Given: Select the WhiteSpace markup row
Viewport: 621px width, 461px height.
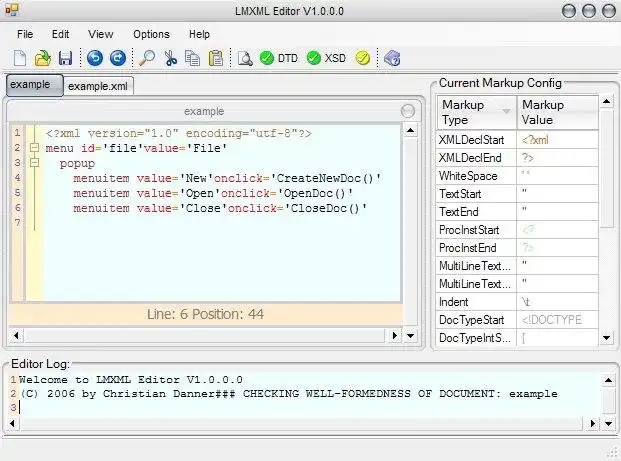Looking at the screenshot, I should coord(517,176).
